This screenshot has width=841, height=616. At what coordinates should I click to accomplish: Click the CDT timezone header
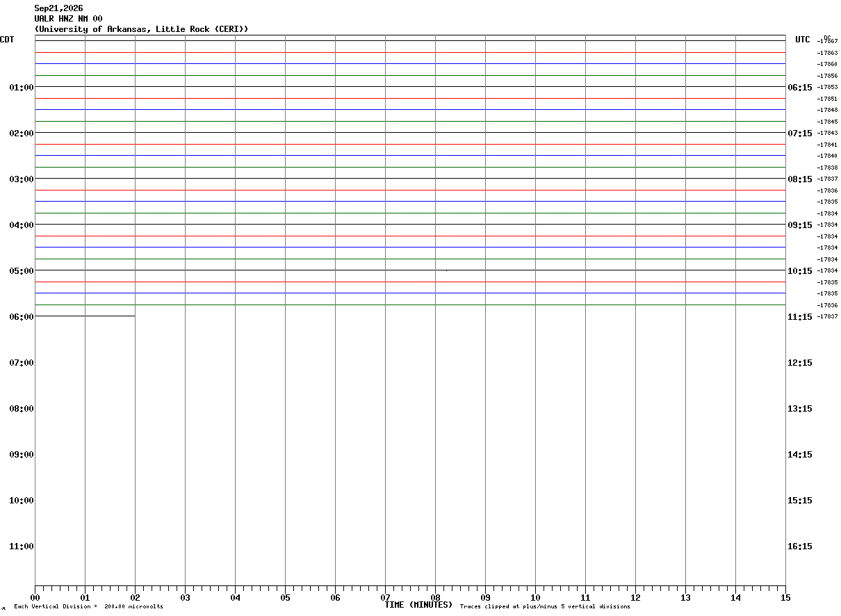[7, 40]
